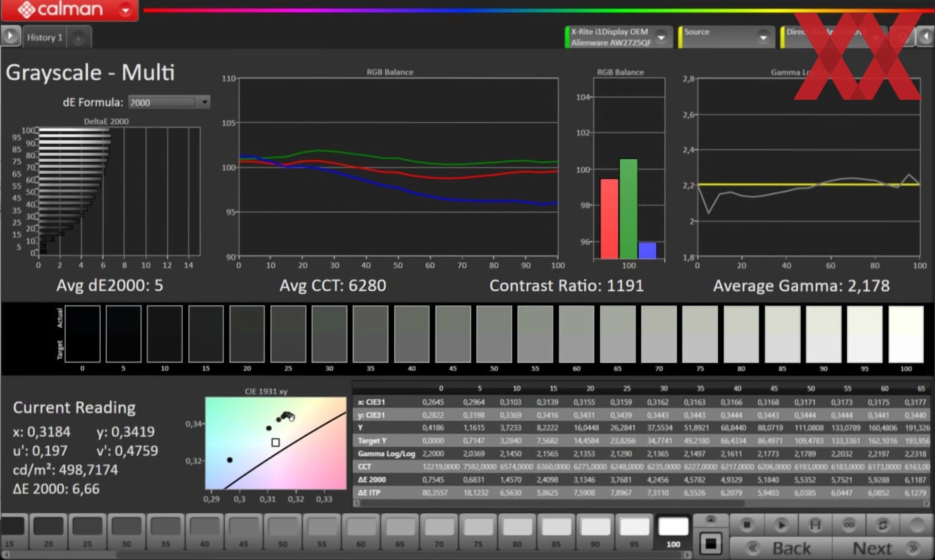The height and width of the screenshot is (560, 935).
Task: Select the 90 percent gray level button
Action: coord(595,532)
